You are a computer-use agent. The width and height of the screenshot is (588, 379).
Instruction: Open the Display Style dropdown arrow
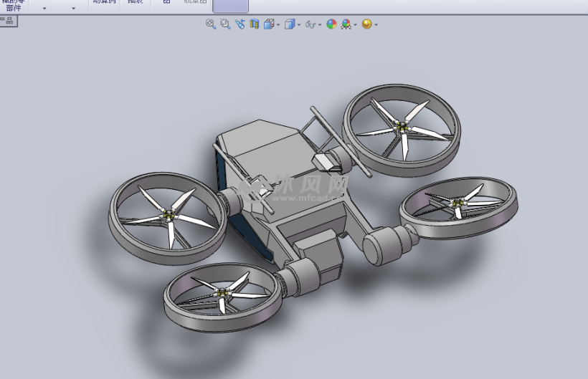click(x=299, y=24)
